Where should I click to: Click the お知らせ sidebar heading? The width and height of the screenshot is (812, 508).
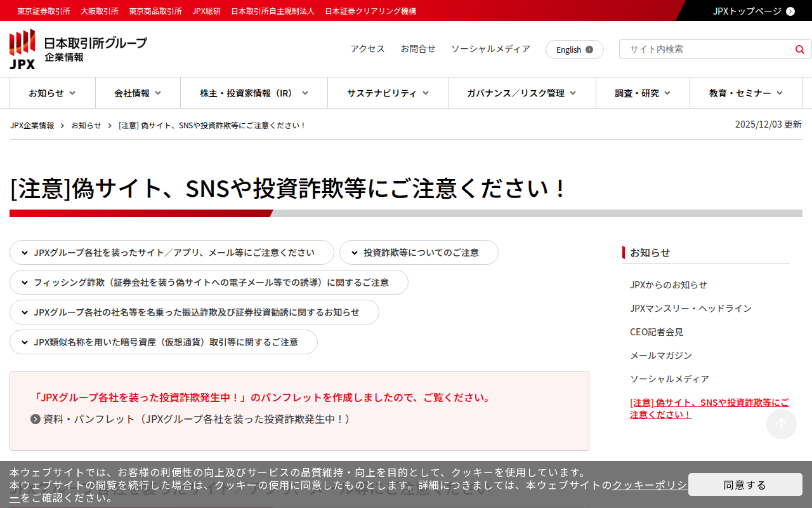(x=650, y=252)
